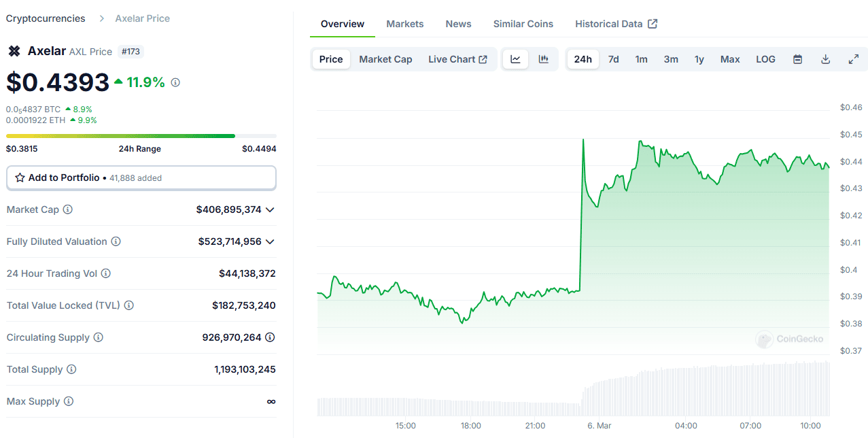This screenshot has height=438, width=868.
Task: Open Fully Diluted Valuation info icon
Action: click(116, 241)
